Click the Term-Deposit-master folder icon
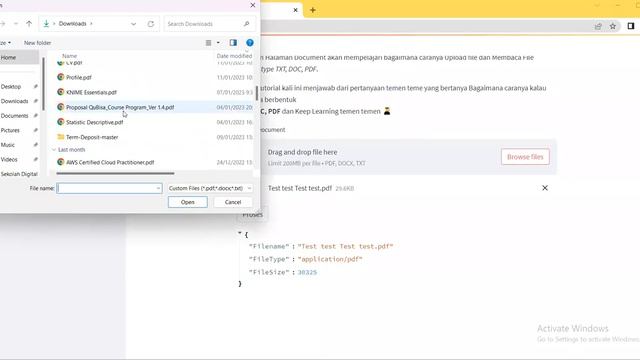 pyautogui.click(x=61, y=137)
